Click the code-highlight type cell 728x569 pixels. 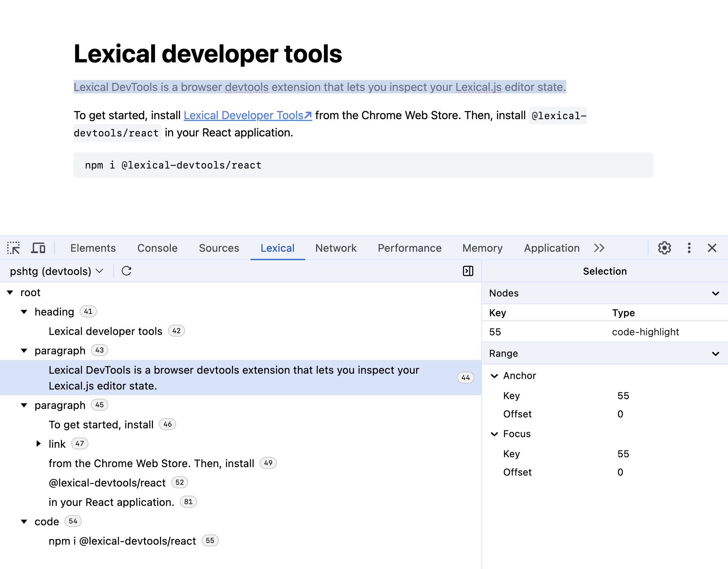(645, 332)
